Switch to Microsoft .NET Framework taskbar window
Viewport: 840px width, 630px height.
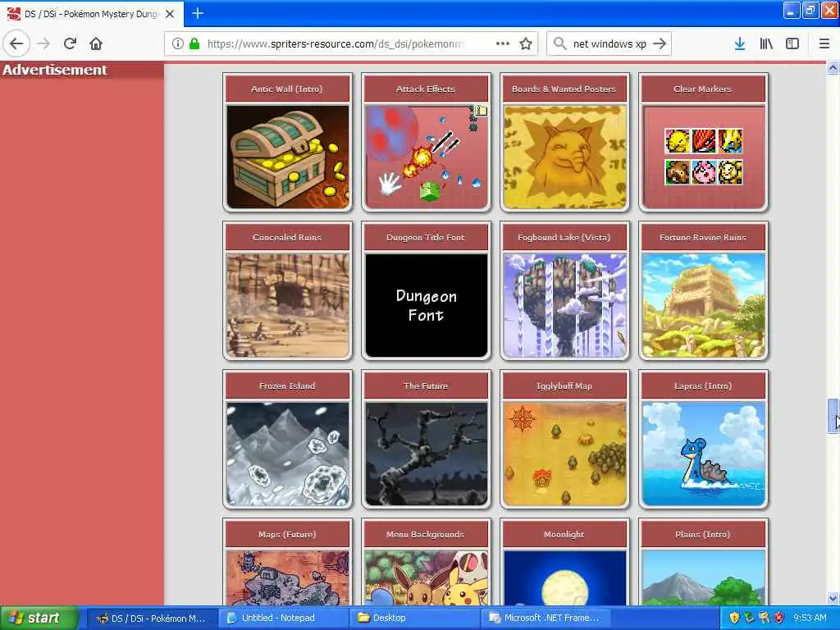pyautogui.click(x=546, y=618)
